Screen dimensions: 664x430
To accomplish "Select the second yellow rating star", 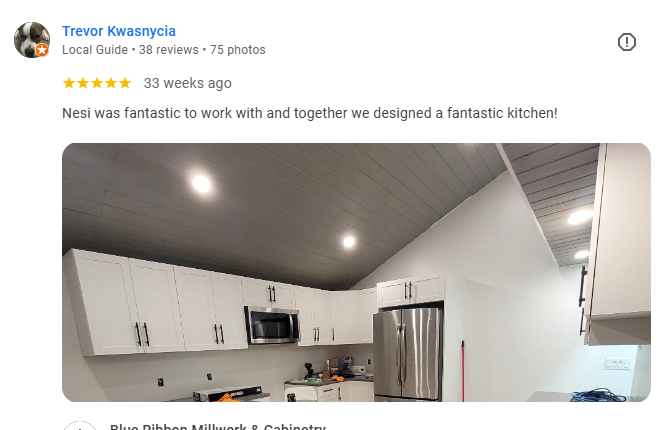I will [83, 83].
